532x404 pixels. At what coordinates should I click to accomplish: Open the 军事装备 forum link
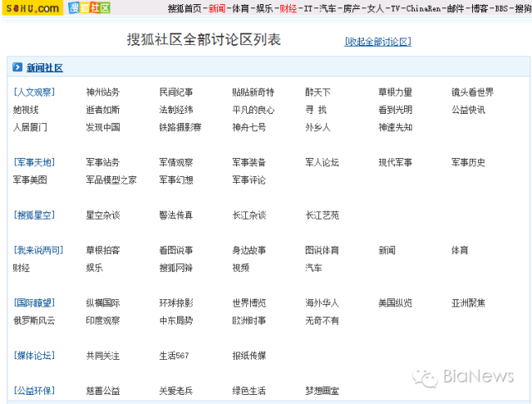coord(249,162)
